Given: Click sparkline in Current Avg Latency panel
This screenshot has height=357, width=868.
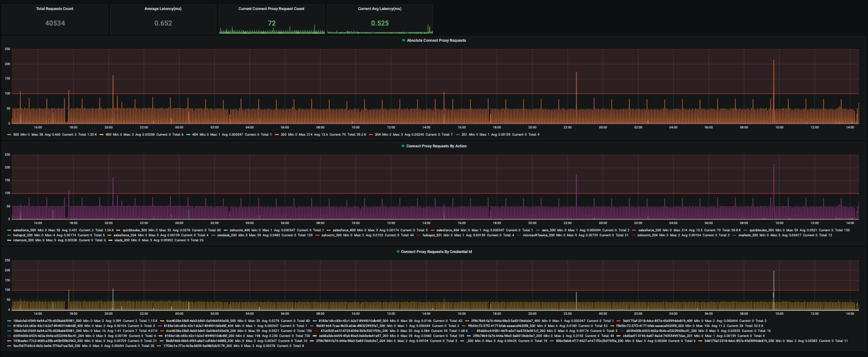Looking at the screenshot, I should tap(379, 31).
